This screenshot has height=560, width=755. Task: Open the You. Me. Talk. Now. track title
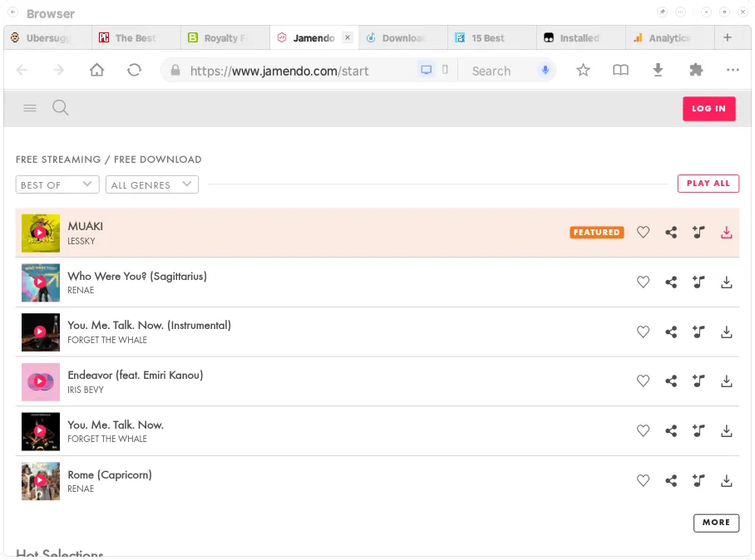click(x=116, y=425)
